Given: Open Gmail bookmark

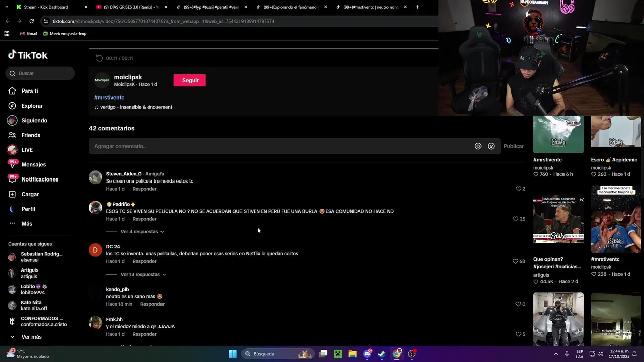Looking at the screenshot, I should tap(28, 34).
